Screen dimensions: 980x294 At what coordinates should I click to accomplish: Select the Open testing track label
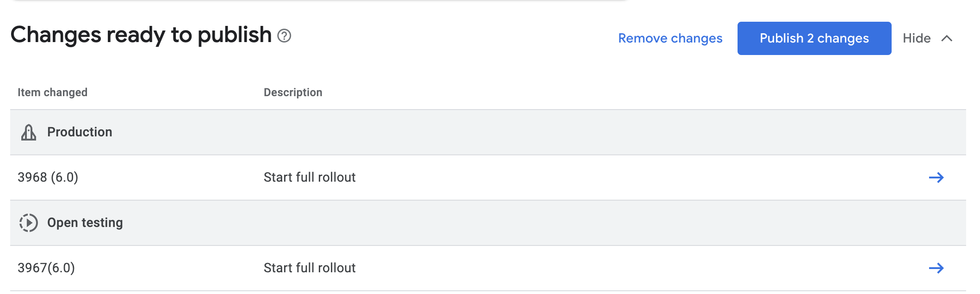click(85, 223)
